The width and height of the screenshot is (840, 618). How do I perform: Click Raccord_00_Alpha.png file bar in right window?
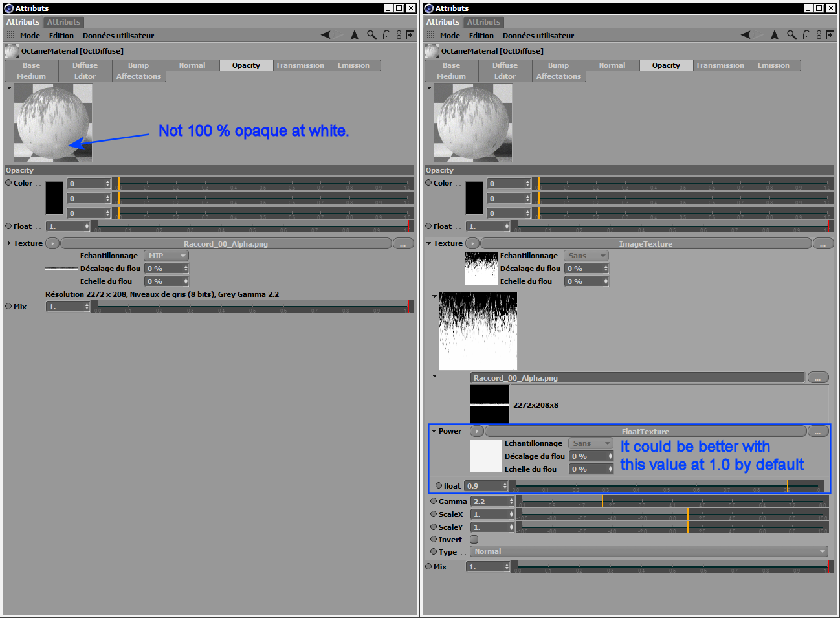pos(637,377)
